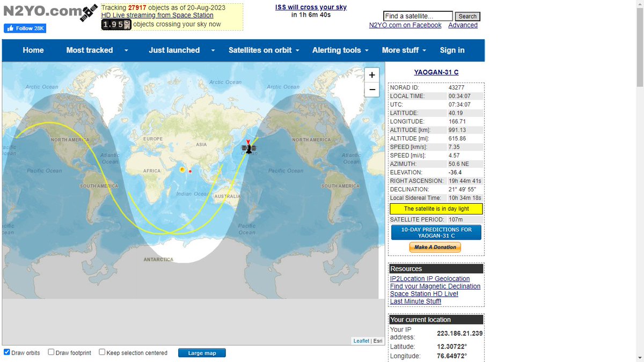The width and height of the screenshot is (644, 362).
Task: Click the tracked objects count 27917
Action: coord(137,8)
